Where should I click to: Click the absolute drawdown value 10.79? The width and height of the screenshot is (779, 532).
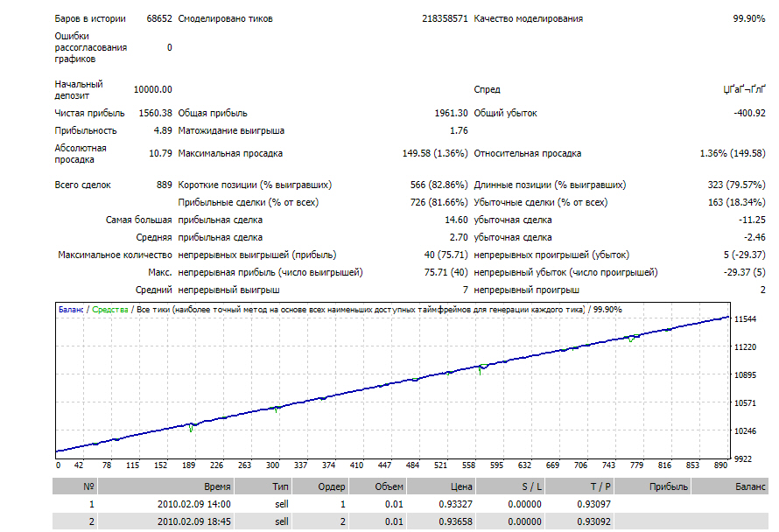click(160, 153)
